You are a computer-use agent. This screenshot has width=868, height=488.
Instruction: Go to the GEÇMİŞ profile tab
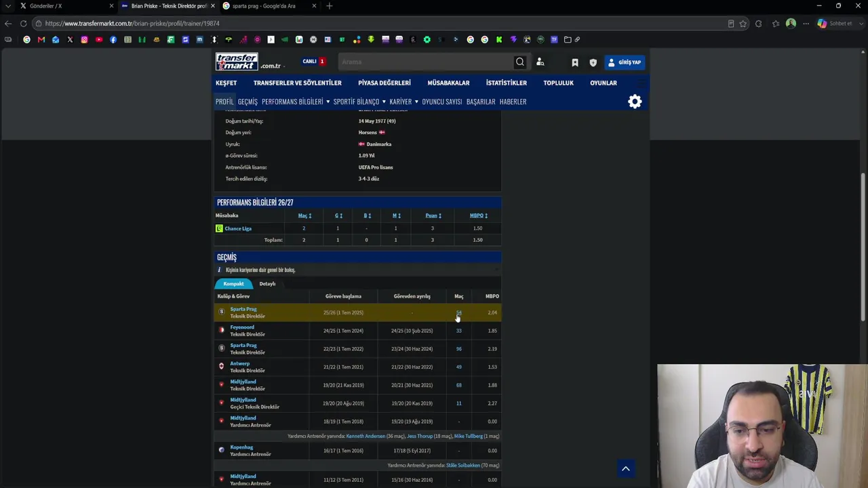coord(248,102)
